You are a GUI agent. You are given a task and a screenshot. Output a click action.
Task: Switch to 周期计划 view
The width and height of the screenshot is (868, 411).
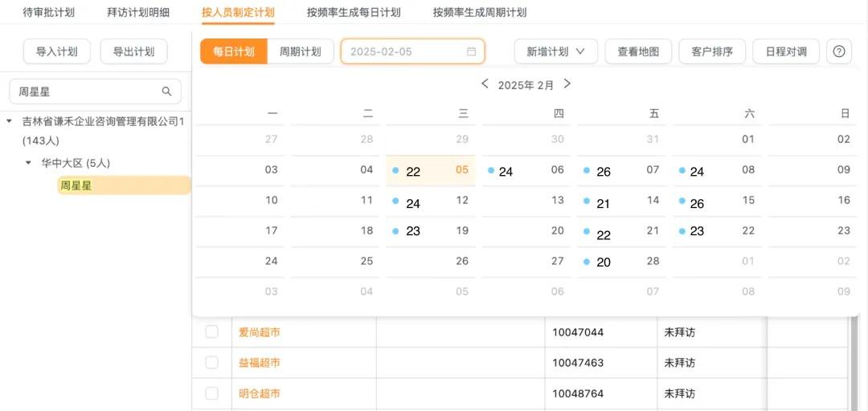pyautogui.click(x=300, y=51)
